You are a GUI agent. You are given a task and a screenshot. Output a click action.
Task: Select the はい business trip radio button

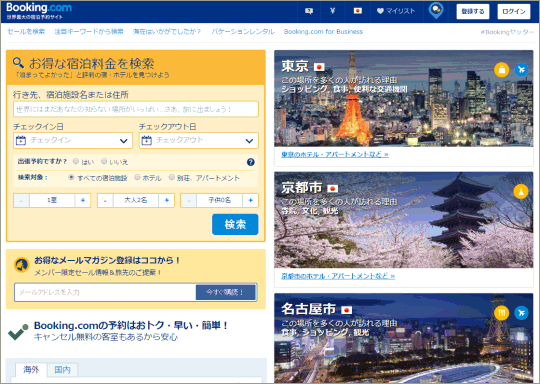(x=76, y=161)
